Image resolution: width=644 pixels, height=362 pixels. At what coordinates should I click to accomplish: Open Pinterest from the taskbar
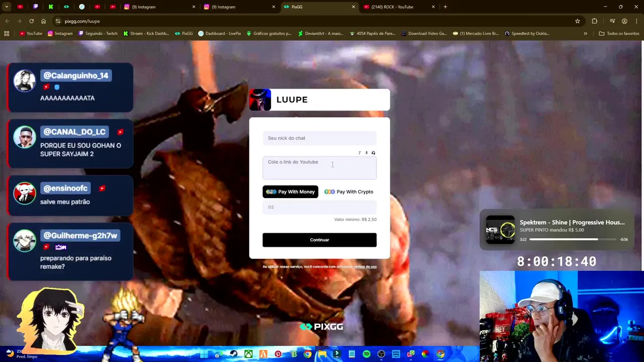coord(278,354)
